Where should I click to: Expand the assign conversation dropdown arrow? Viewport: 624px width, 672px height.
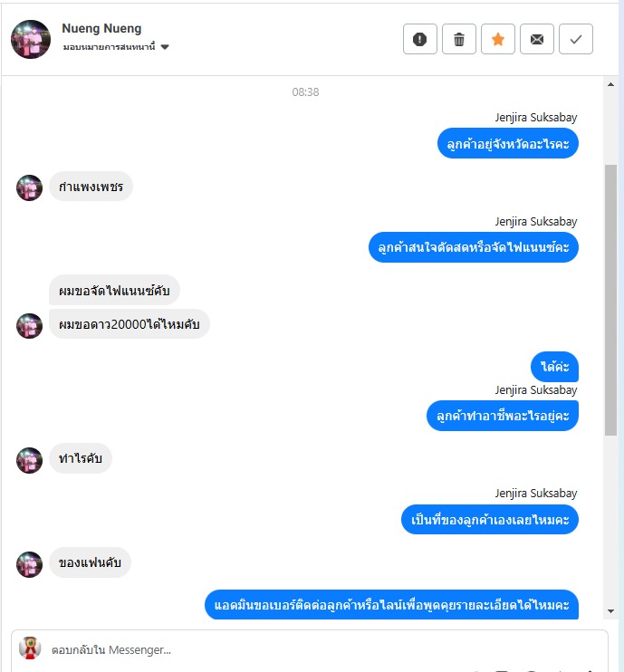[165, 47]
